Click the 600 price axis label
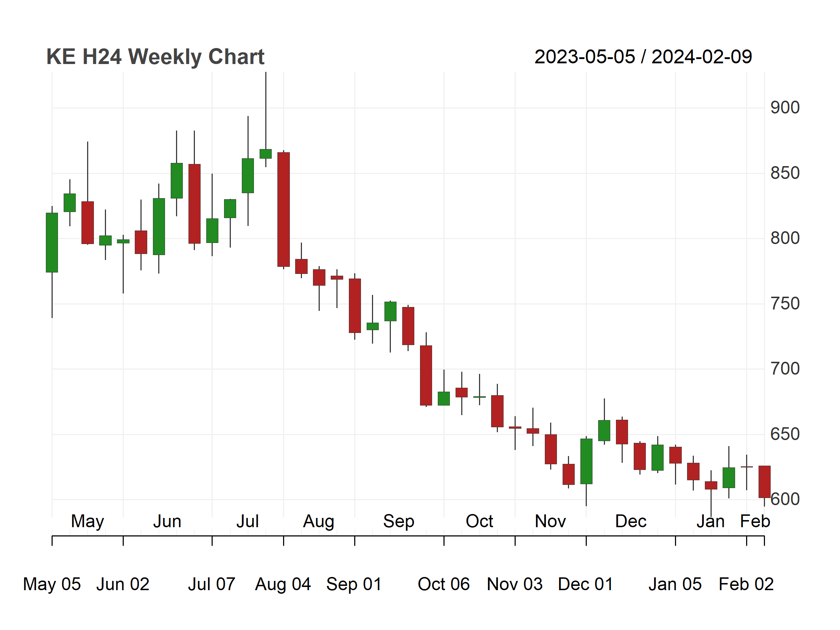This screenshot has width=840, height=630. click(x=785, y=499)
